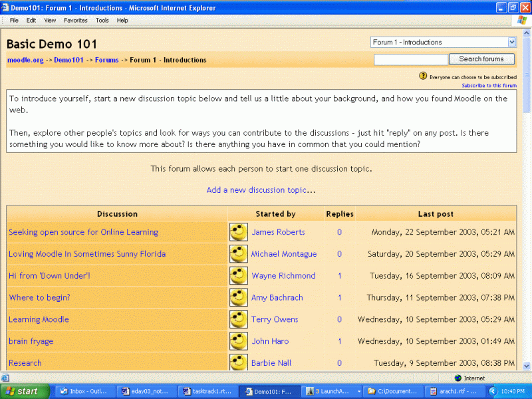Image resolution: width=532 pixels, height=399 pixels.
Task: Click the yellow help question mark icon
Action: click(x=423, y=76)
